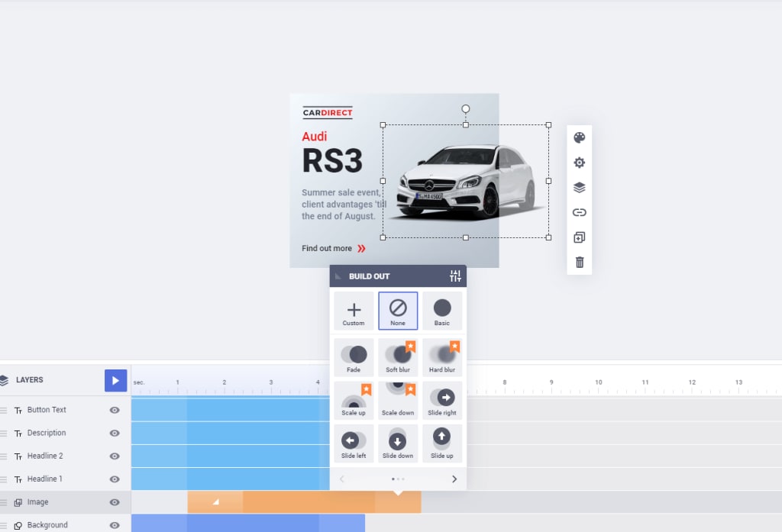The image size is (782, 532).
Task: Hide the Image layer
Action: [115, 502]
